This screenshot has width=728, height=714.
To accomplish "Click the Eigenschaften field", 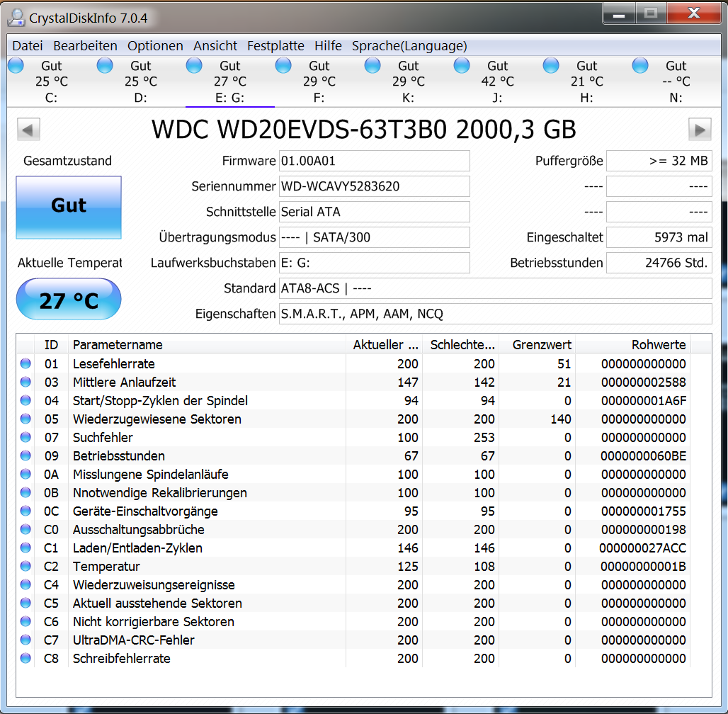I will (496, 314).
